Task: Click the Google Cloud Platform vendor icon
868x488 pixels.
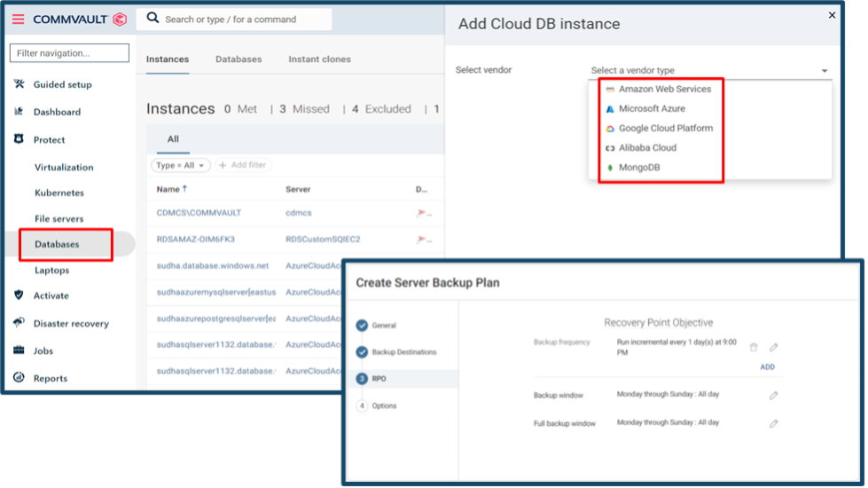Action: point(610,129)
